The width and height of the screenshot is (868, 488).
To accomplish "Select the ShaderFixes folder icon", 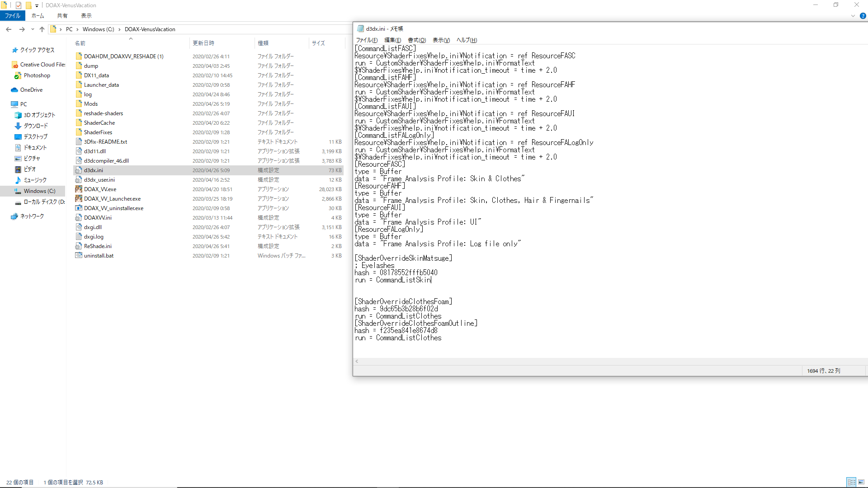I will pos(79,132).
